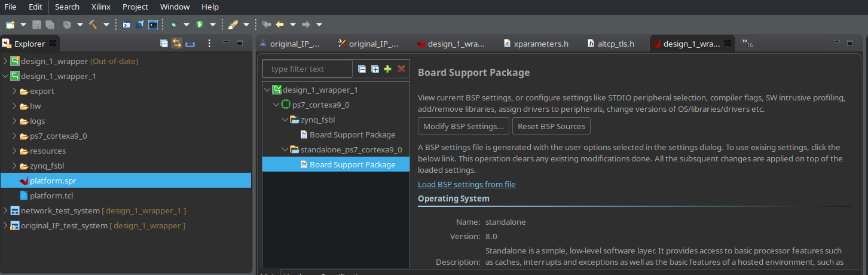Start debugging with the green bug icon
Screen dimensions: 868x275
pyautogui.click(x=173, y=25)
